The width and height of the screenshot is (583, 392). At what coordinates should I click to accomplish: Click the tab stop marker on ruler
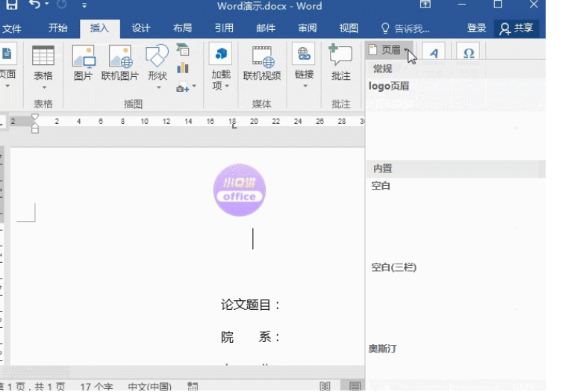(x=234, y=127)
